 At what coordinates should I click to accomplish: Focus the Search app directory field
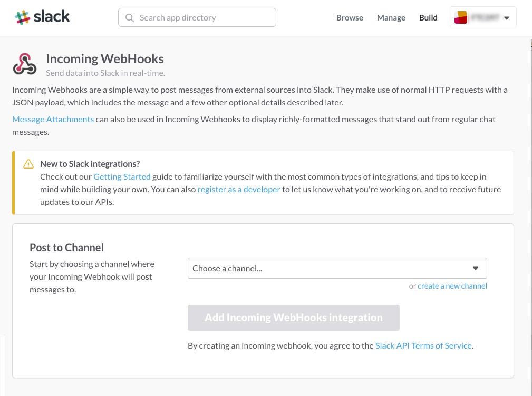point(197,17)
